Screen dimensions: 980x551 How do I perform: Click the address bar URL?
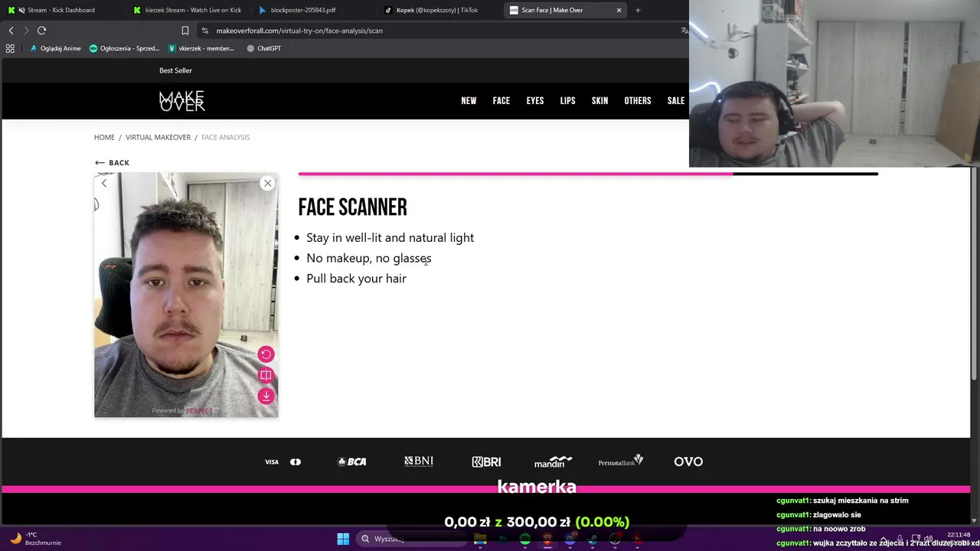299,31
